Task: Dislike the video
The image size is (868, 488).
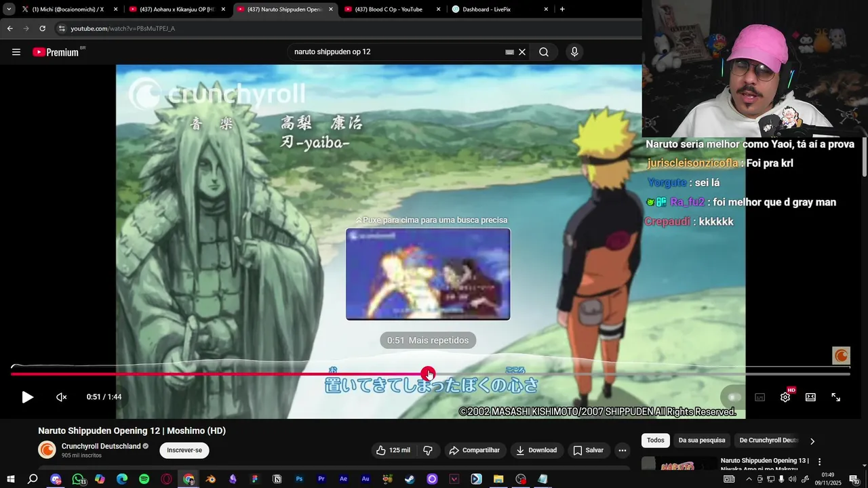Action: tap(428, 450)
